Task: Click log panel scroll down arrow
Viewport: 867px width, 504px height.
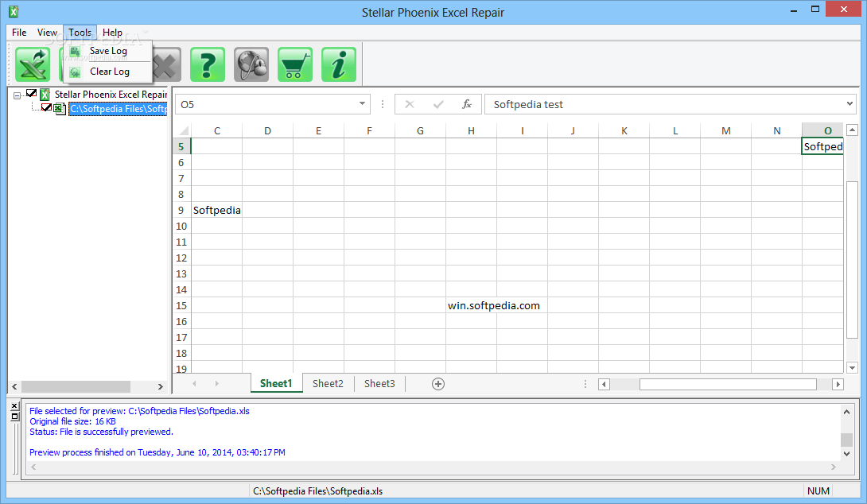Action: click(846, 454)
